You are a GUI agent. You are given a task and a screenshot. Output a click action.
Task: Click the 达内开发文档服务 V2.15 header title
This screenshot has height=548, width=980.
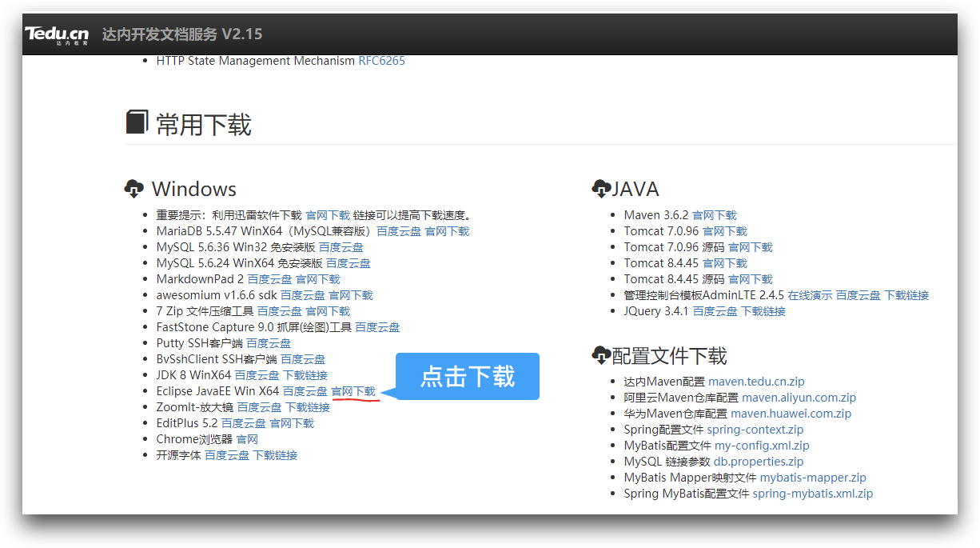(182, 34)
